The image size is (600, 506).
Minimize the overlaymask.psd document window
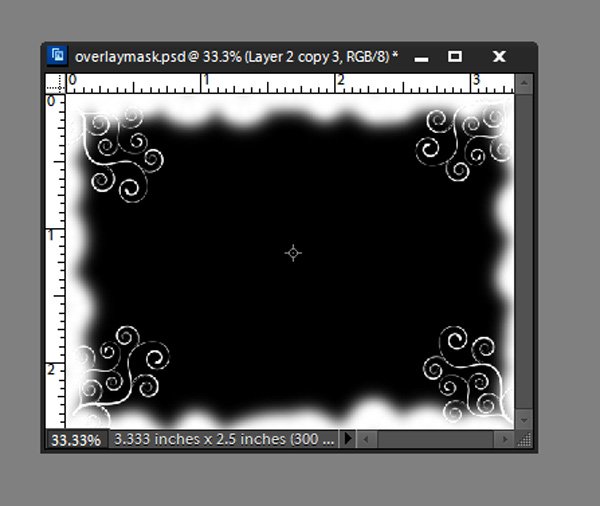coord(421,59)
